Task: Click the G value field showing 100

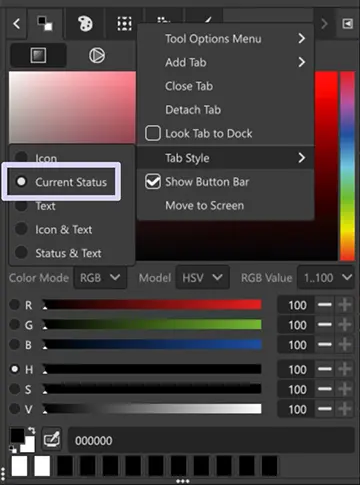Action: (x=296, y=325)
